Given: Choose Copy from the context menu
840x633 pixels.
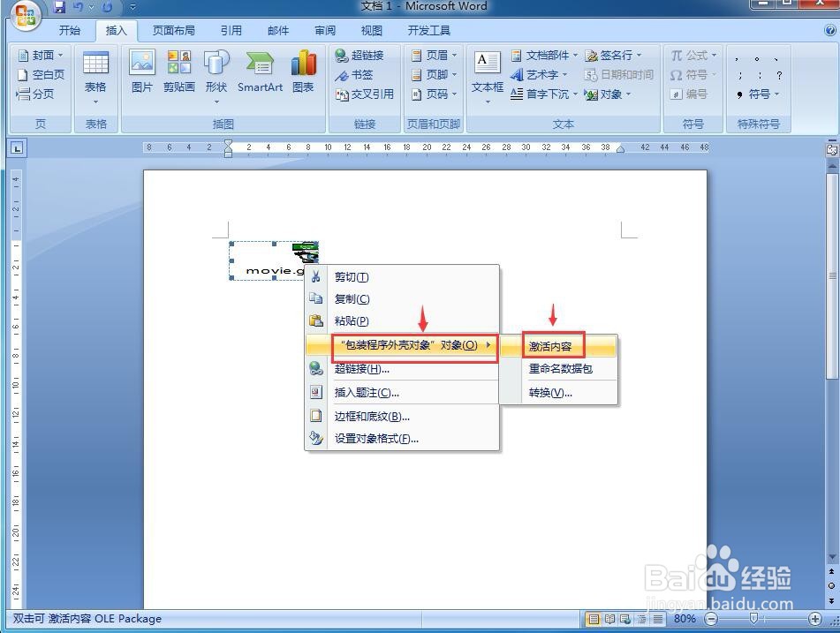Looking at the screenshot, I should (x=402, y=298).
